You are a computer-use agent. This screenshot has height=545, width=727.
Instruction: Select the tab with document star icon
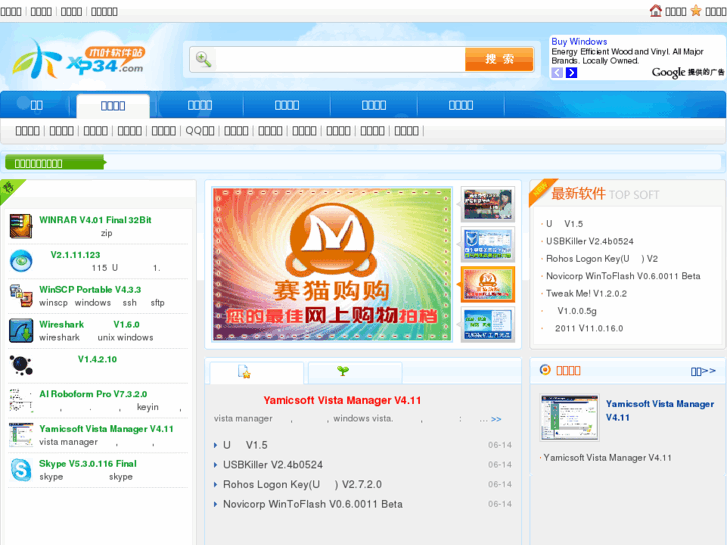click(x=257, y=372)
